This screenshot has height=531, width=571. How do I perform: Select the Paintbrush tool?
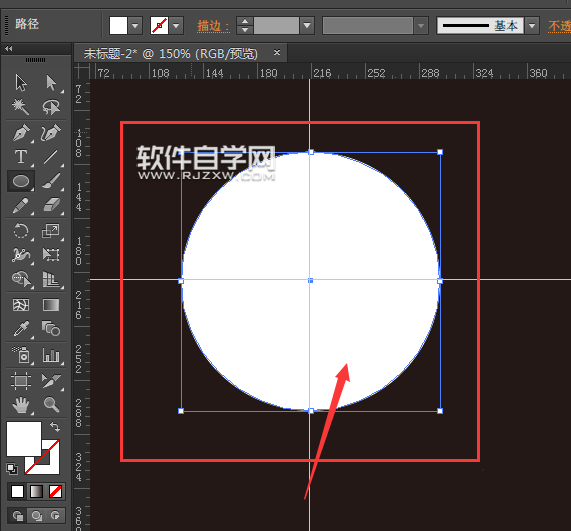click(51, 181)
